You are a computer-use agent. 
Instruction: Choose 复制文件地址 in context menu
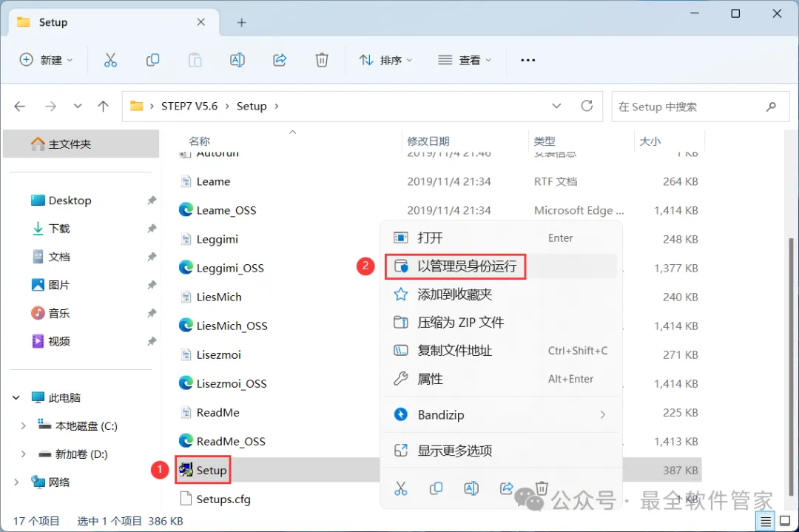501,351
